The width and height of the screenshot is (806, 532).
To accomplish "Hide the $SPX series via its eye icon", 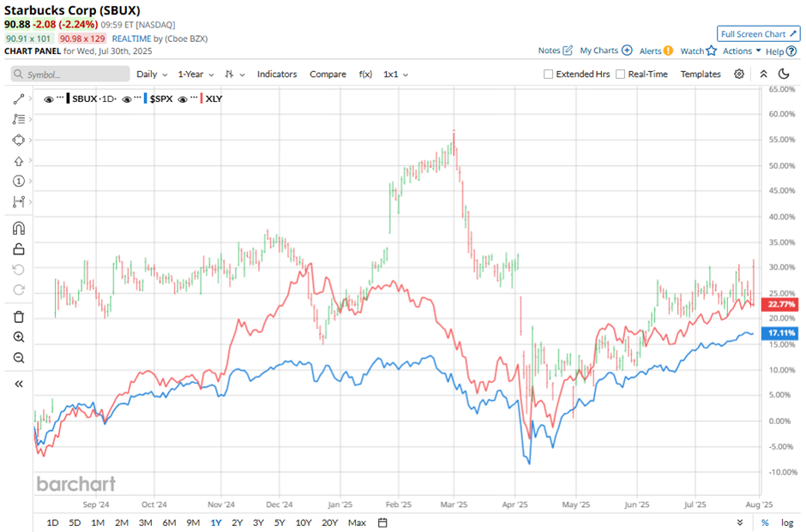I will coord(127,99).
